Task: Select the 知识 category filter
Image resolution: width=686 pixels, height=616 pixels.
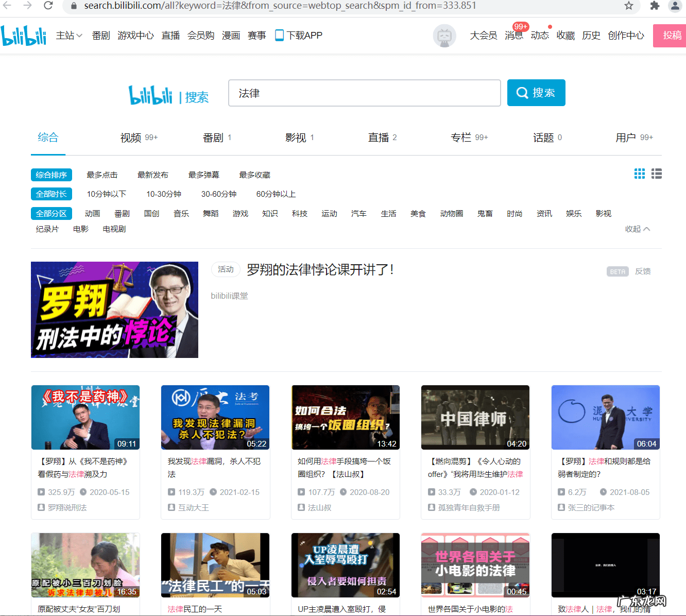Action: pyautogui.click(x=270, y=213)
